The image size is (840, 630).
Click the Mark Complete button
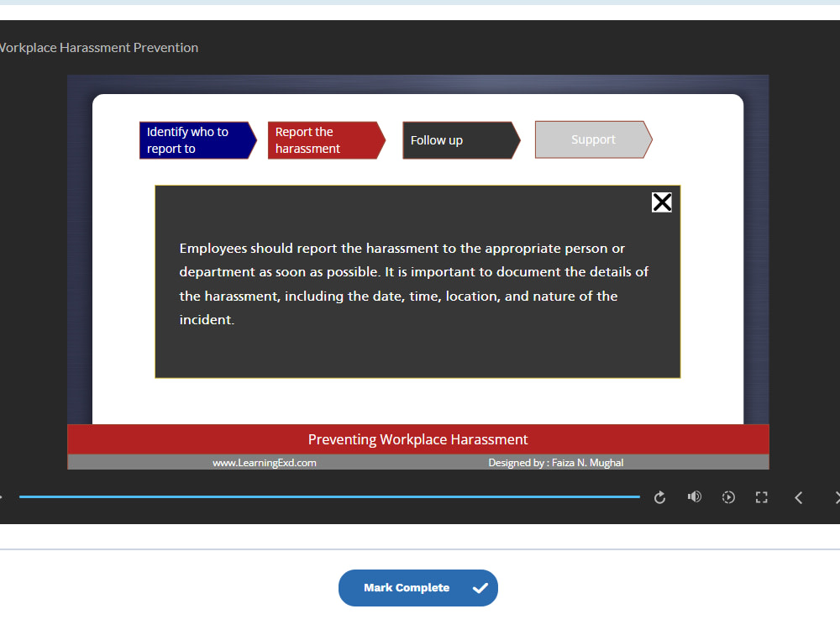pyautogui.click(x=417, y=588)
